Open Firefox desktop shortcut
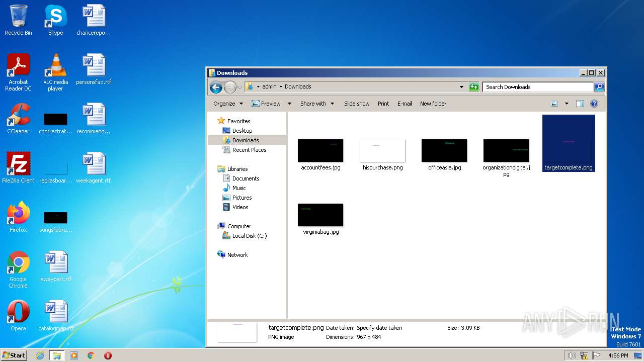Screen dimensions: 644x362 [x=18, y=217]
